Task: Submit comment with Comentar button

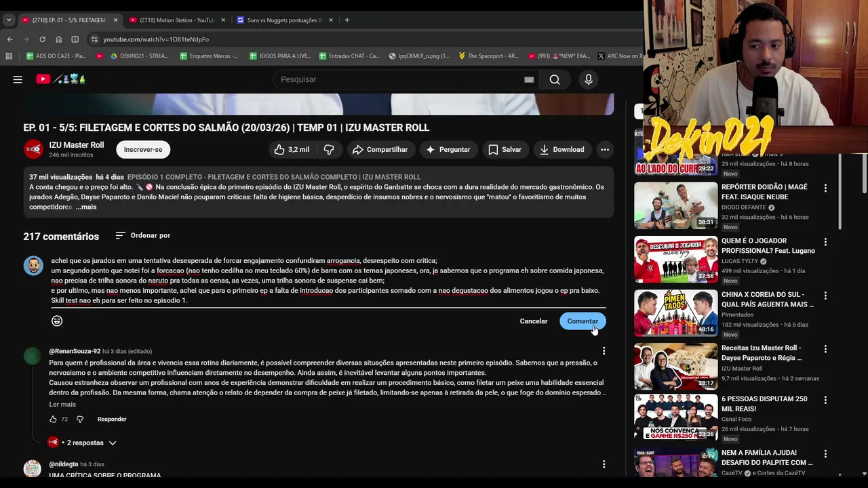Action: 583,321
